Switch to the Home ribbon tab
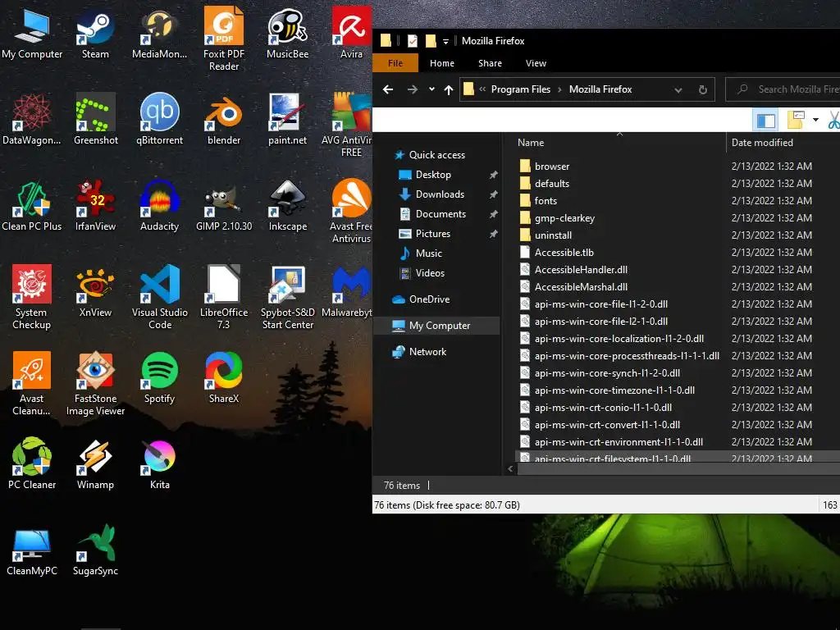840x630 pixels. point(441,62)
